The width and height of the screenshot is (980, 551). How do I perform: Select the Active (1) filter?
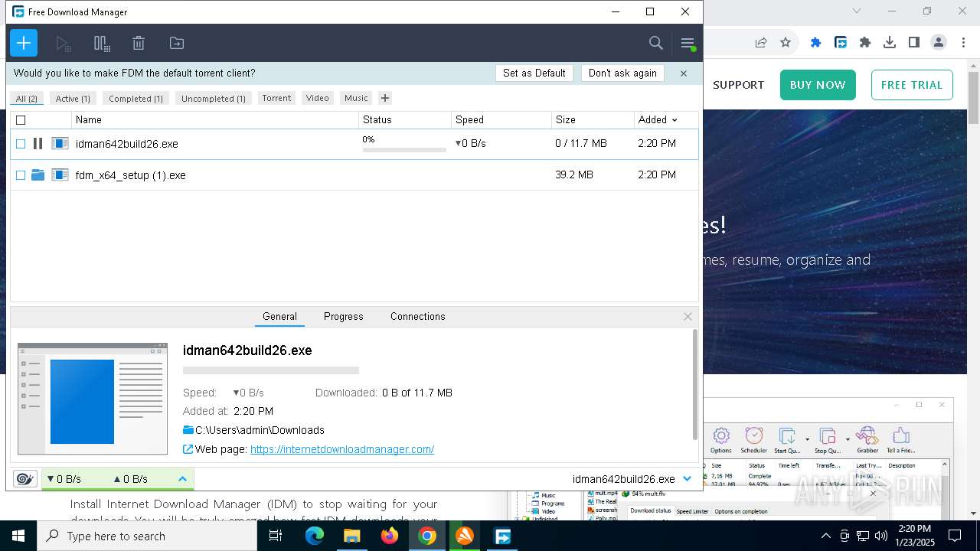pos(73,98)
